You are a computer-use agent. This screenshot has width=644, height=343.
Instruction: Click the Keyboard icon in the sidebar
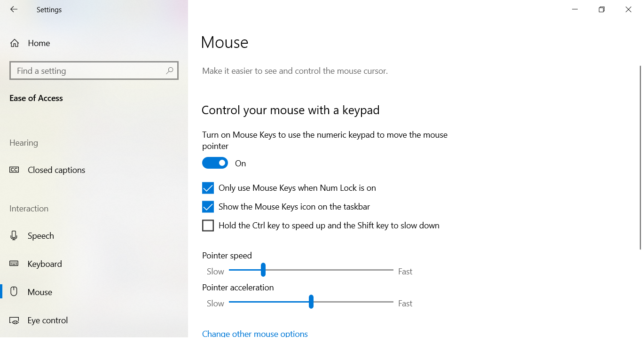coord(15,264)
